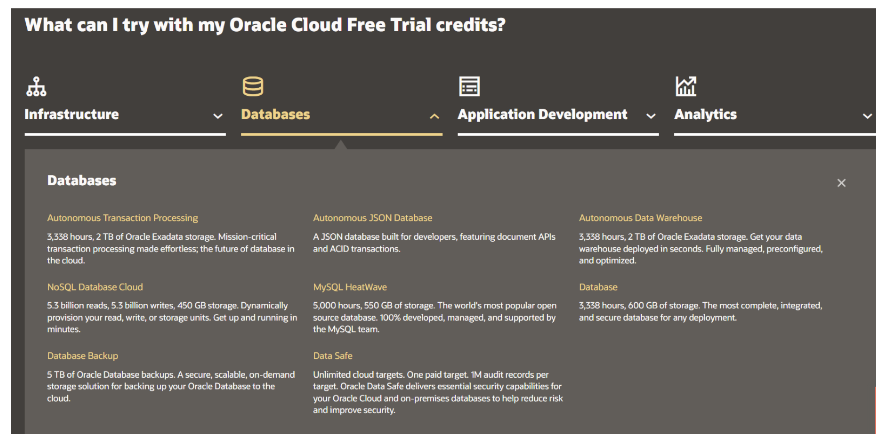885x444 pixels.
Task: Open Autonomous Transaction Processing link
Action: [x=122, y=218]
